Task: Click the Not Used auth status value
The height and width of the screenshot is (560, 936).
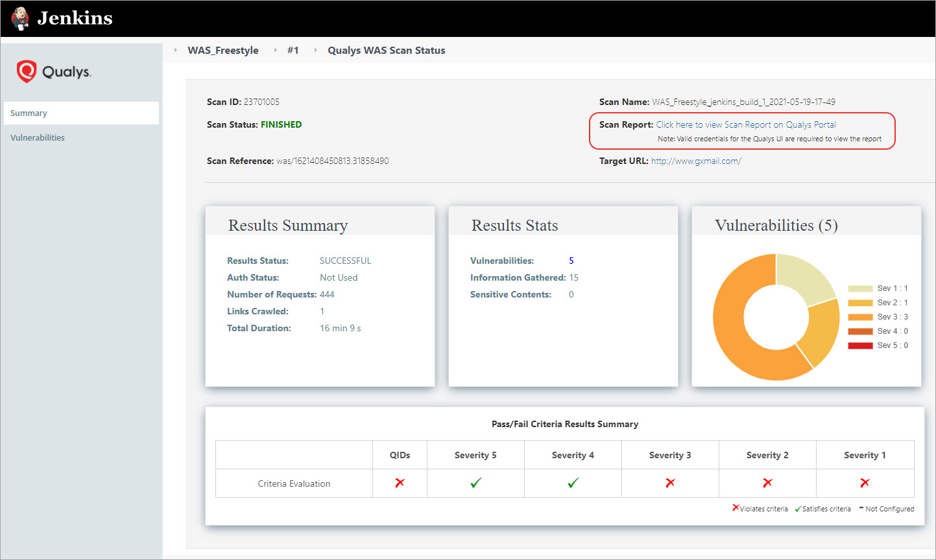Action: coord(339,277)
